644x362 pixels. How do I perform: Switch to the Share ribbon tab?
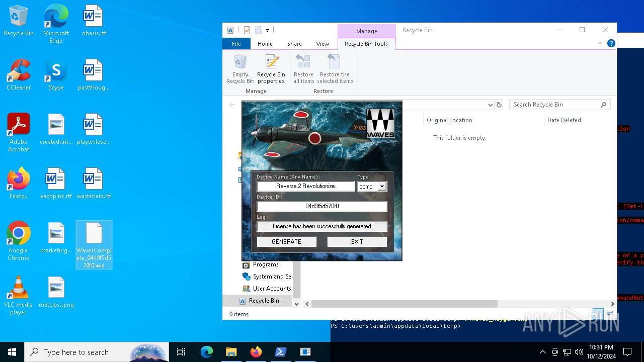pos(294,44)
